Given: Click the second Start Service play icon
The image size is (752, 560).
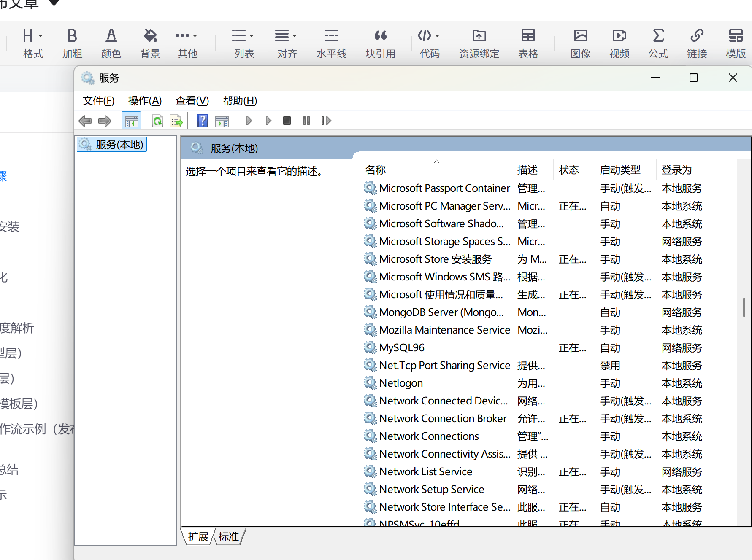Looking at the screenshot, I should pyautogui.click(x=268, y=121).
